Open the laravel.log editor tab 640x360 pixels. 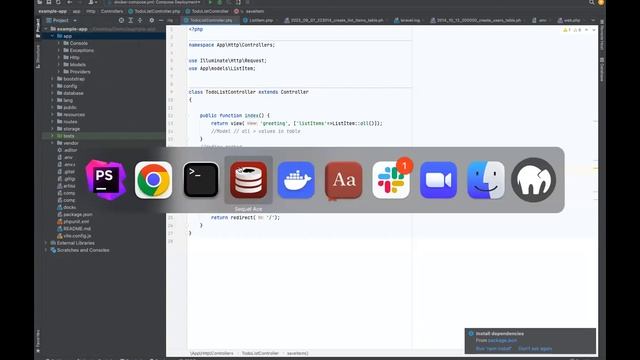click(409, 20)
